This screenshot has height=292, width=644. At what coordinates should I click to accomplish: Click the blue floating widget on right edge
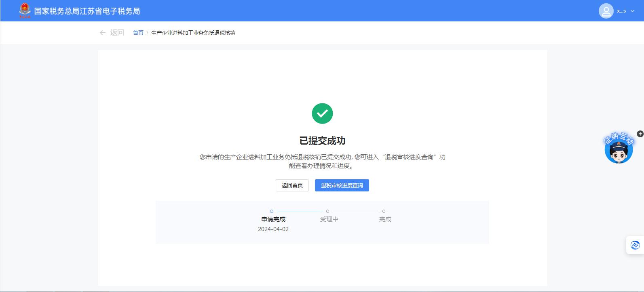(x=635, y=245)
